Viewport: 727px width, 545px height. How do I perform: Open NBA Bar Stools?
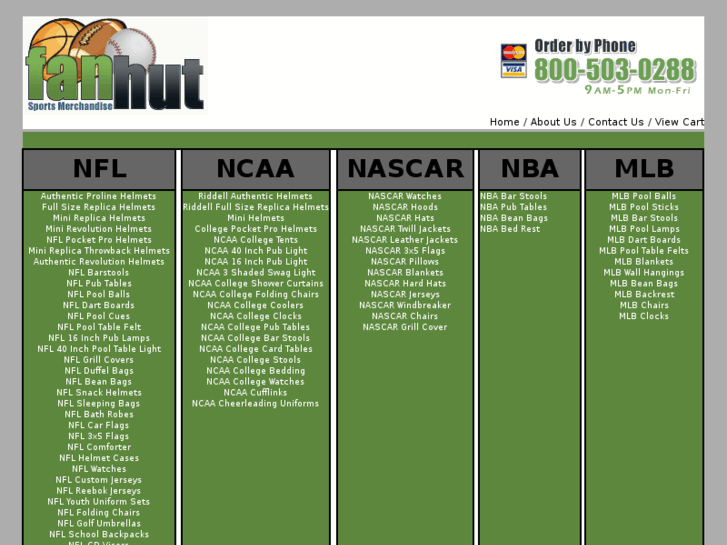(513, 196)
